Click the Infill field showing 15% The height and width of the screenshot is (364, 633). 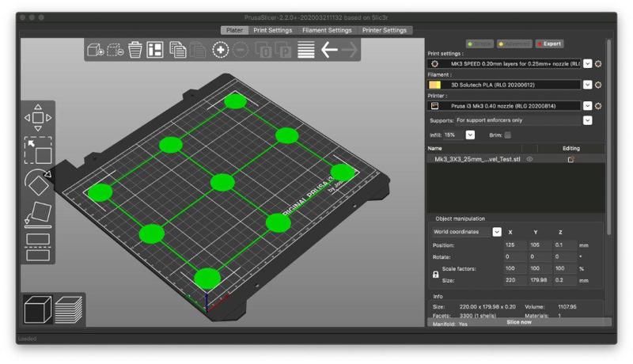[454, 135]
